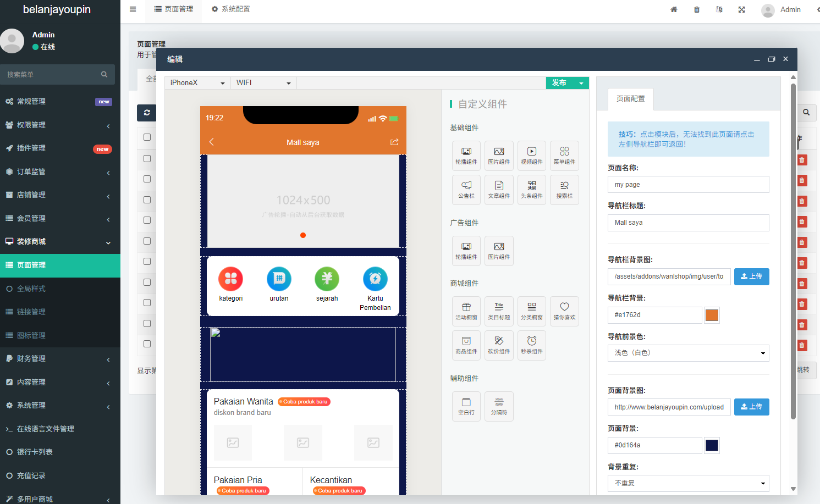Add the 视频组件 video component
Viewport: 820px width, 504px height.
(531, 156)
